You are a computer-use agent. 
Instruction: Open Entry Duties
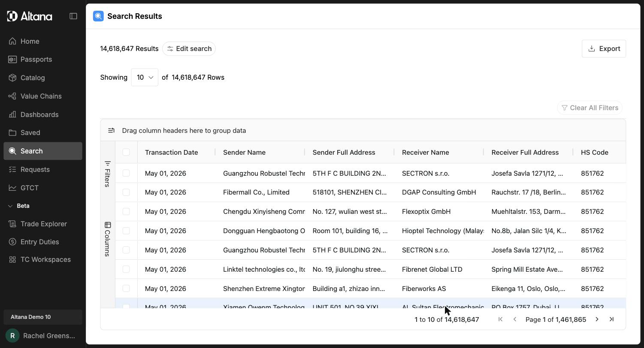coord(43,242)
